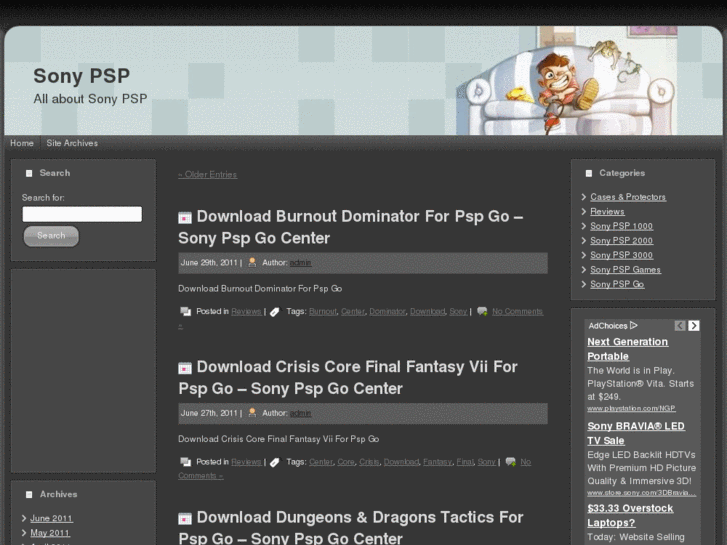The width and height of the screenshot is (727, 545).
Task: Click the Sony PSP site title
Action: pyautogui.click(x=82, y=76)
